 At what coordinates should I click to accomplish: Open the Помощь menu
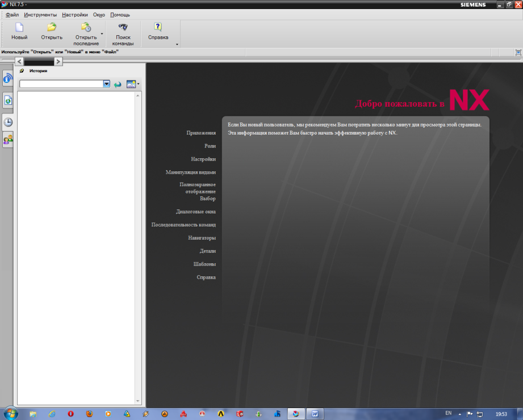(x=120, y=15)
